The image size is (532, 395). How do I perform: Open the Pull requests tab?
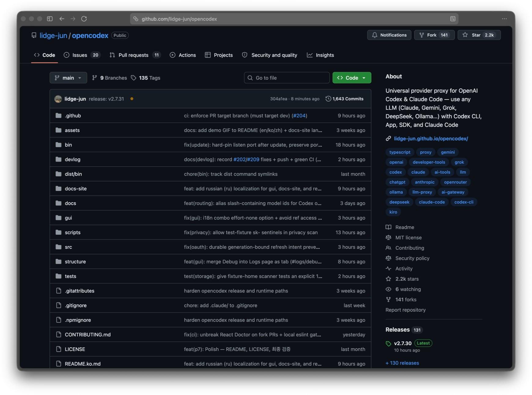135,55
